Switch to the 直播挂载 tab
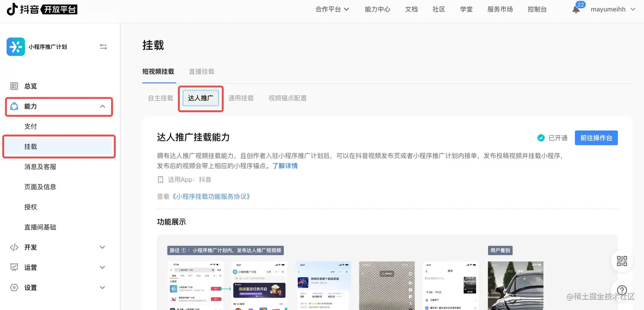Viewport: 644px width, 310px height. click(x=202, y=72)
